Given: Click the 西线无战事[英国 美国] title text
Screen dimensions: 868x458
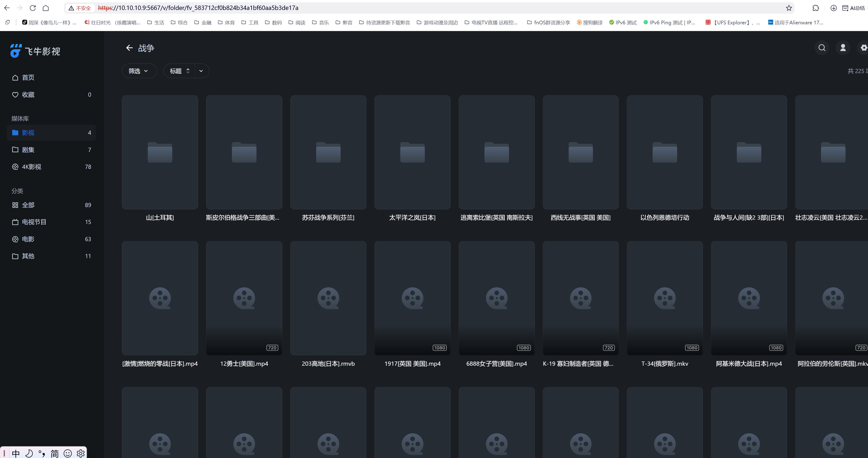Looking at the screenshot, I should click(581, 218).
